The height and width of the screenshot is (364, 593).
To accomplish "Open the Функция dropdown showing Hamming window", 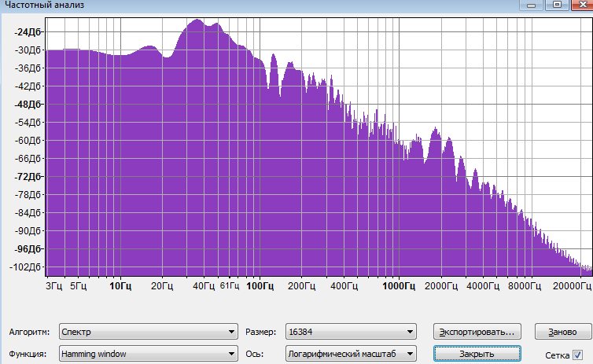I will click(x=148, y=354).
